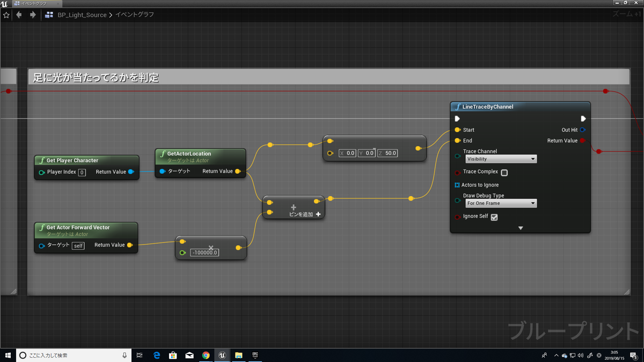The image size is (644, 362).
Task: Toggle the Ignore Self checkbox
Action: point(494,217)
